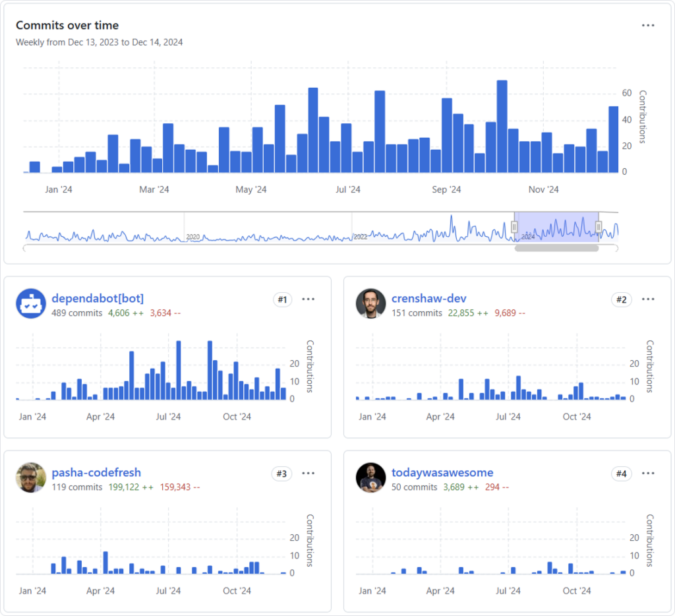View crenshaw-dev 151 commits link
Viewport: 675px width, 616px height.
tap(417, 313)
